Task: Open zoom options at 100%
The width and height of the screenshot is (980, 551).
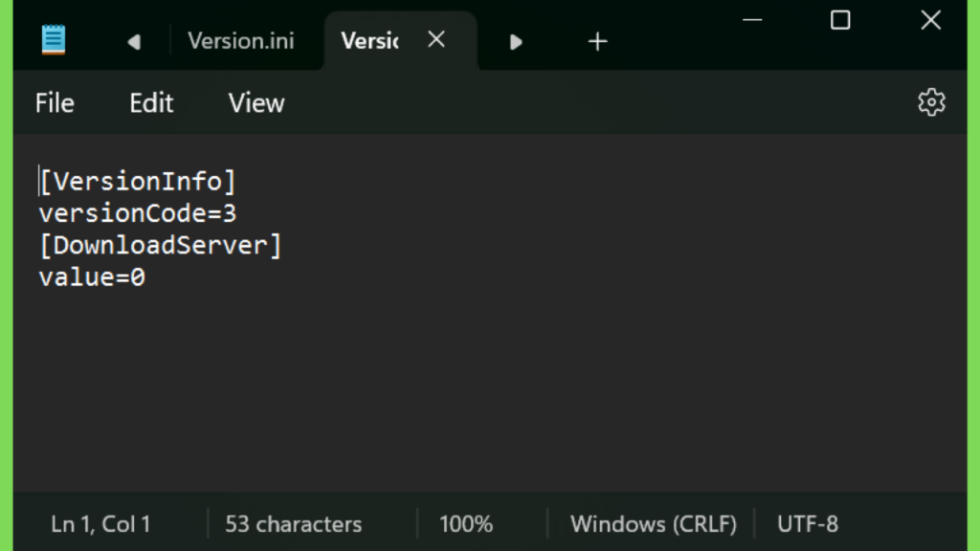Action: coord(466,524)
